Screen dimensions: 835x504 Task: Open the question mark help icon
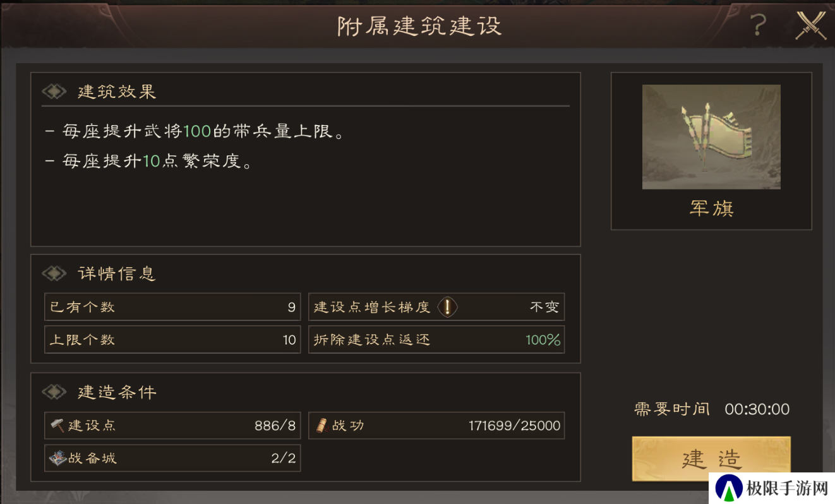(x=757, y=25)
